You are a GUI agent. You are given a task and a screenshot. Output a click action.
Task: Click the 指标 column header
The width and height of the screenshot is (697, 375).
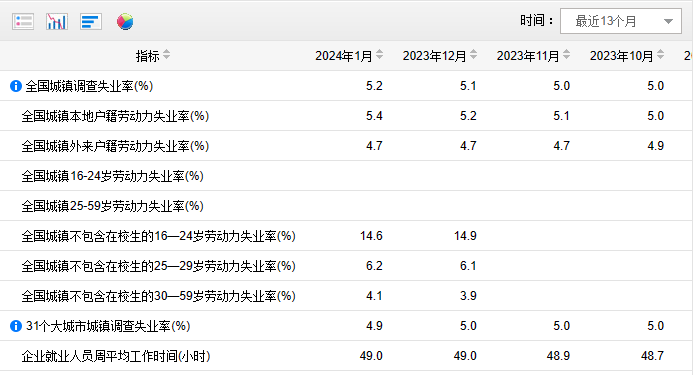click(148, 56)
